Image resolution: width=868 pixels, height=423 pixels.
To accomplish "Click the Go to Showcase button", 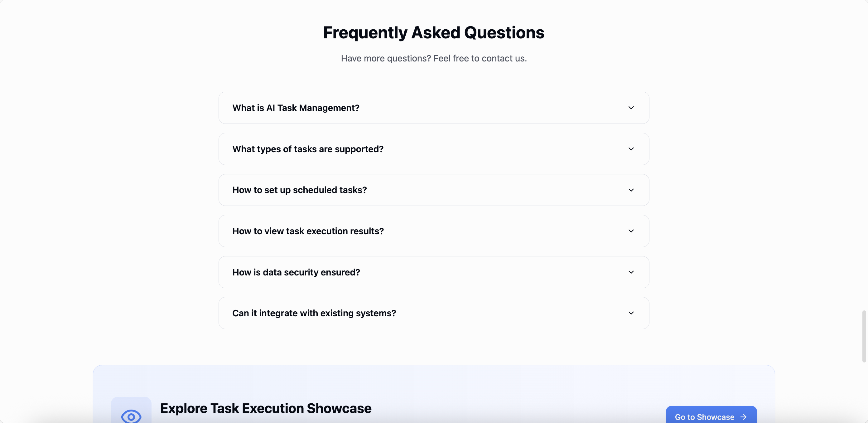I will (711, 417).
